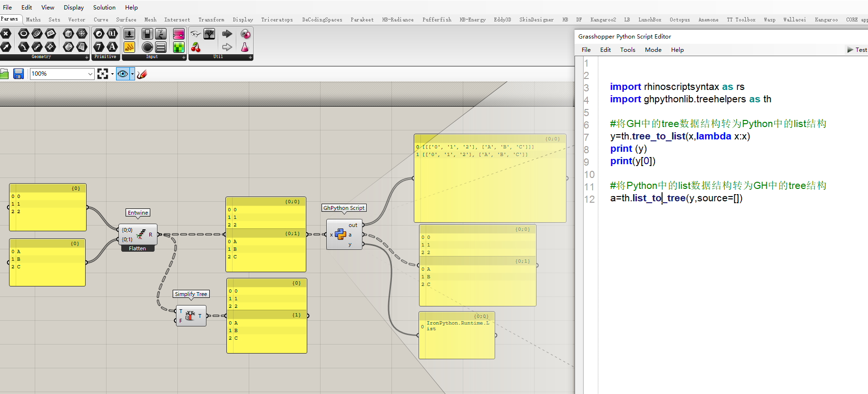Pick the pink Gradient input icon
Viewport: 868px width, 394px height.
179,34
